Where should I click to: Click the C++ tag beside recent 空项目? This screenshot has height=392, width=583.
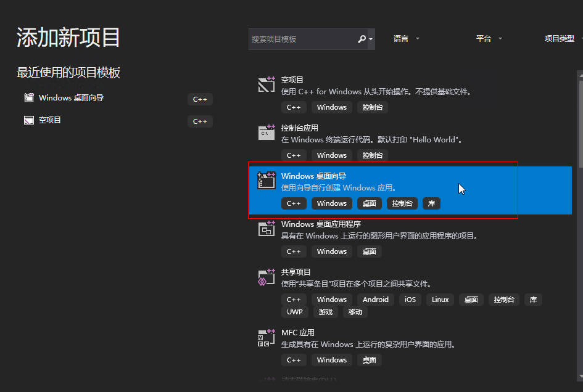200,121
